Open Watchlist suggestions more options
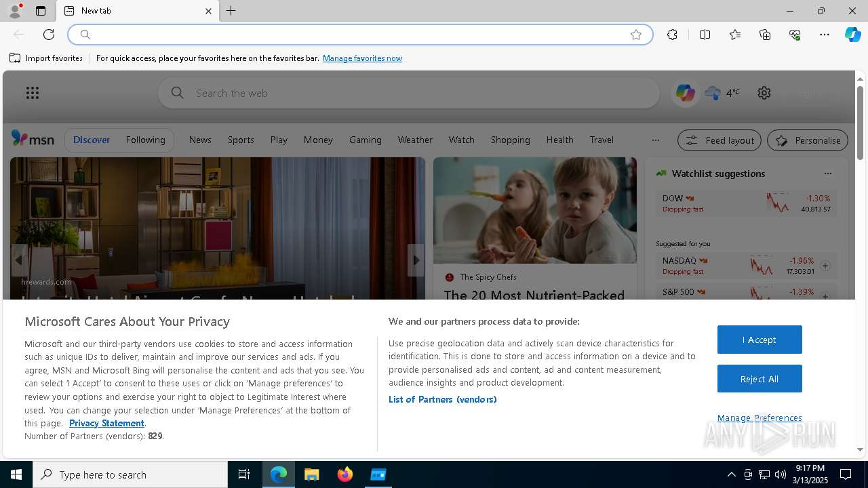Viewport: 868px width, 488px height. (x=827, y=174)
